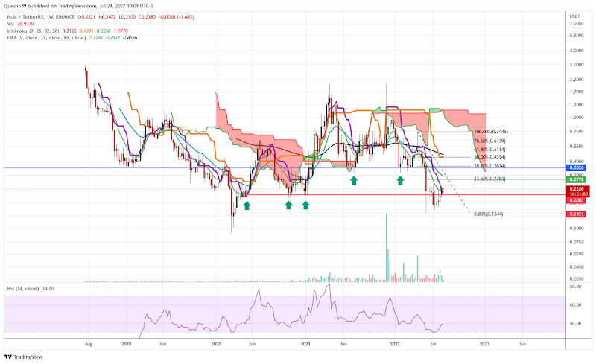Click 0.0450 on the price axis
This screenshot has height=364, width=596.
coord(577,266)
